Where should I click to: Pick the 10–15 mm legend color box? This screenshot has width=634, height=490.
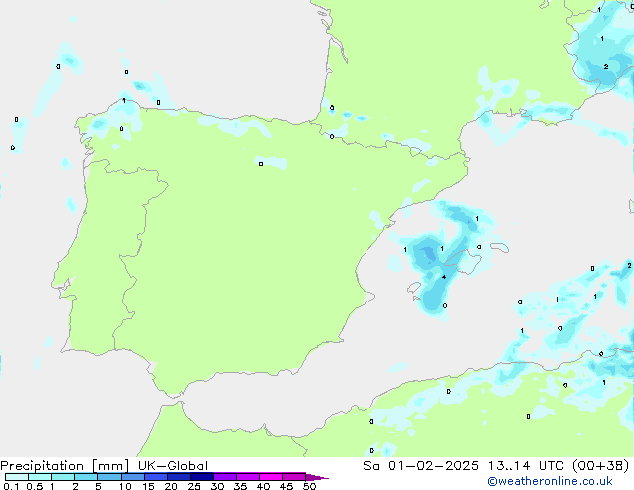pos(132,477)
